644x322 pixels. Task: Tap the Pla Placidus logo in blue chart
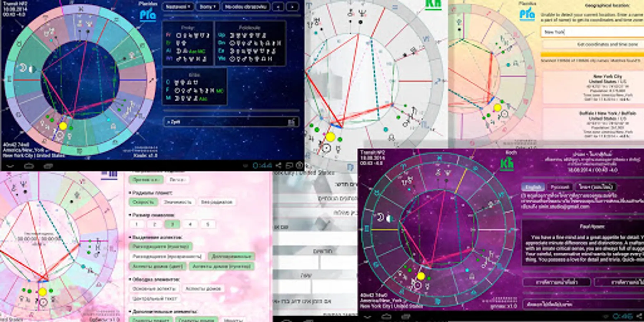[148, 15]
